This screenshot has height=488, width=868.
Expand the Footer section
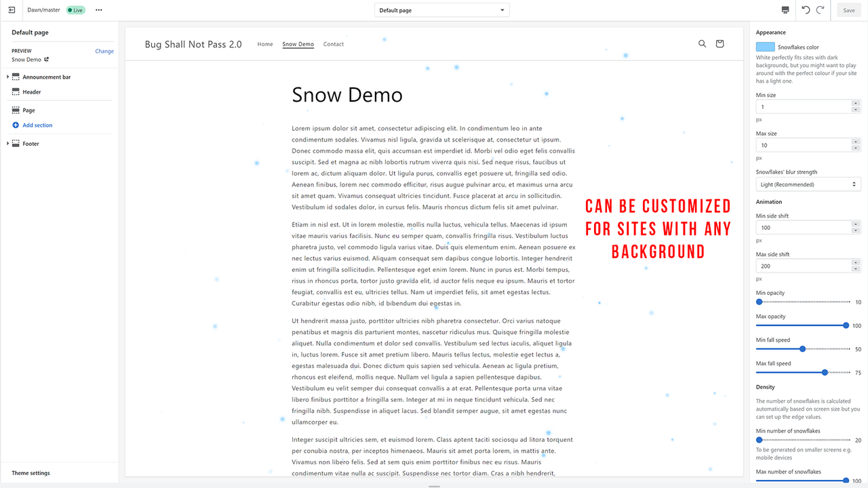[x=7, y=144]
